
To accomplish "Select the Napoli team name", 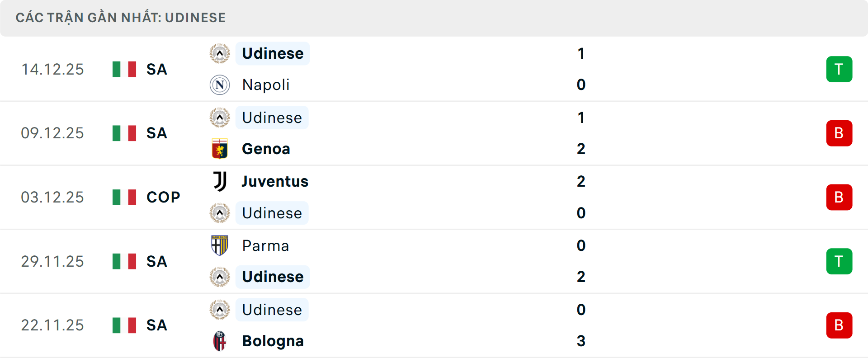I will click(x=266, y=85).
